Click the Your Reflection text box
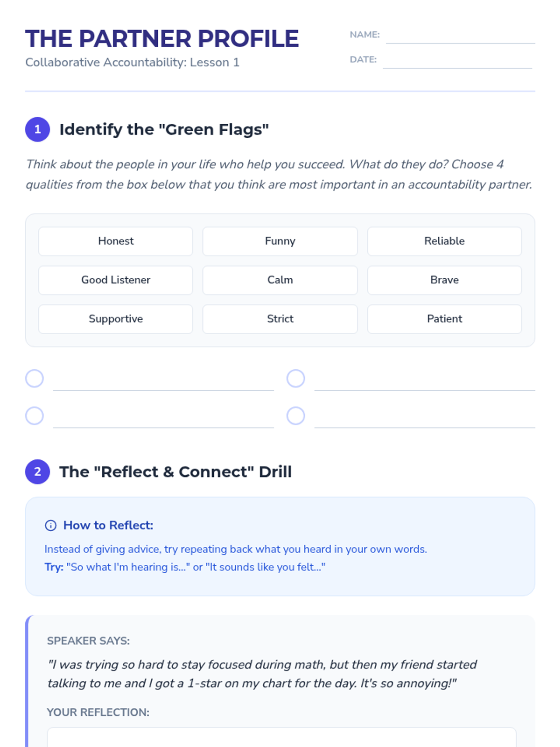This screenshot has width=560, height=747. coord(281,737)
